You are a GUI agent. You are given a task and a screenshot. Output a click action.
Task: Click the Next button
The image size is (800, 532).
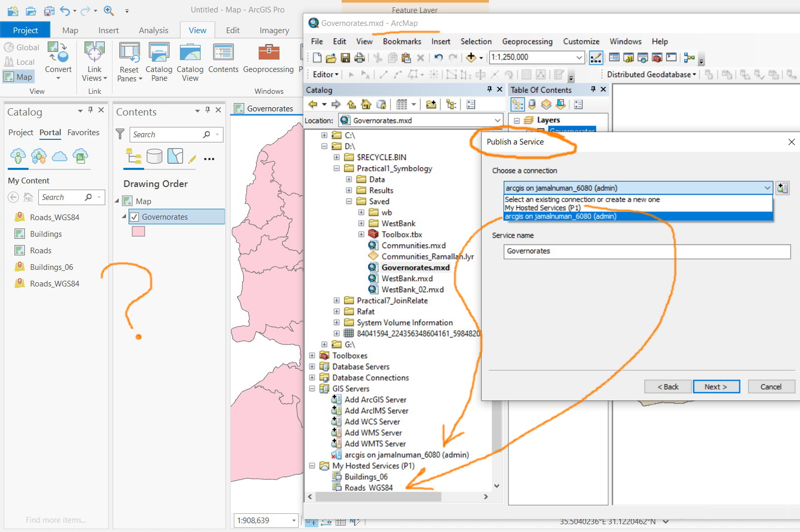715,386
